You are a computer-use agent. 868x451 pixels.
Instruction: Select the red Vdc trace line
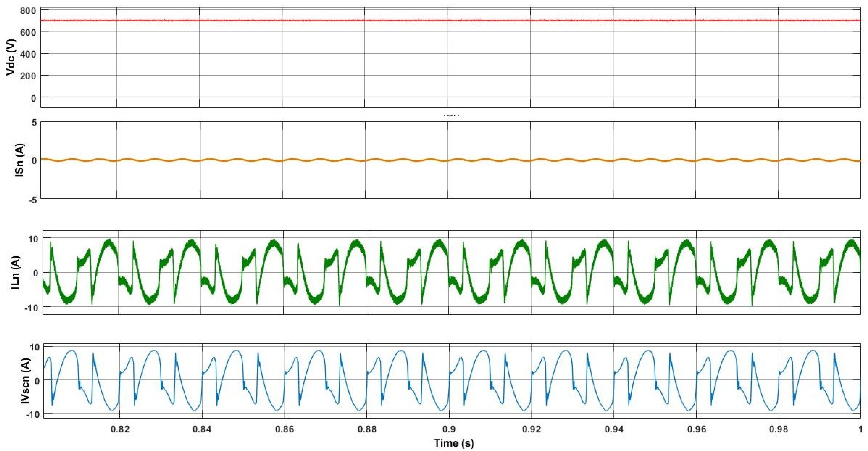pos(404,20)
